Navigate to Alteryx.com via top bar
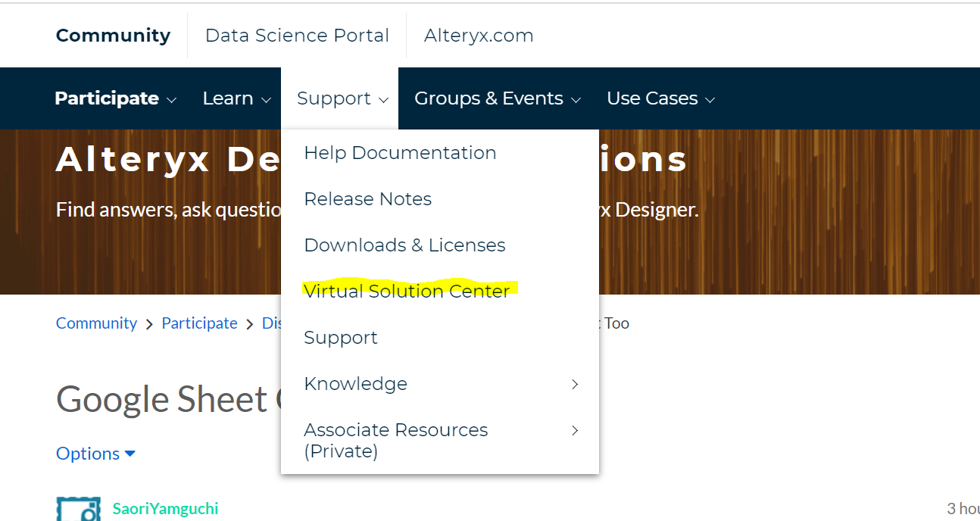The height and width of the screenshot is (521, 980). pyautogui.click(x=478, y=35)
